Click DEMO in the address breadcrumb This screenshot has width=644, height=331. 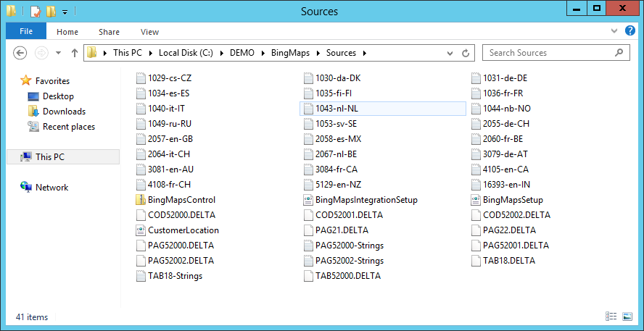(242, 53)
